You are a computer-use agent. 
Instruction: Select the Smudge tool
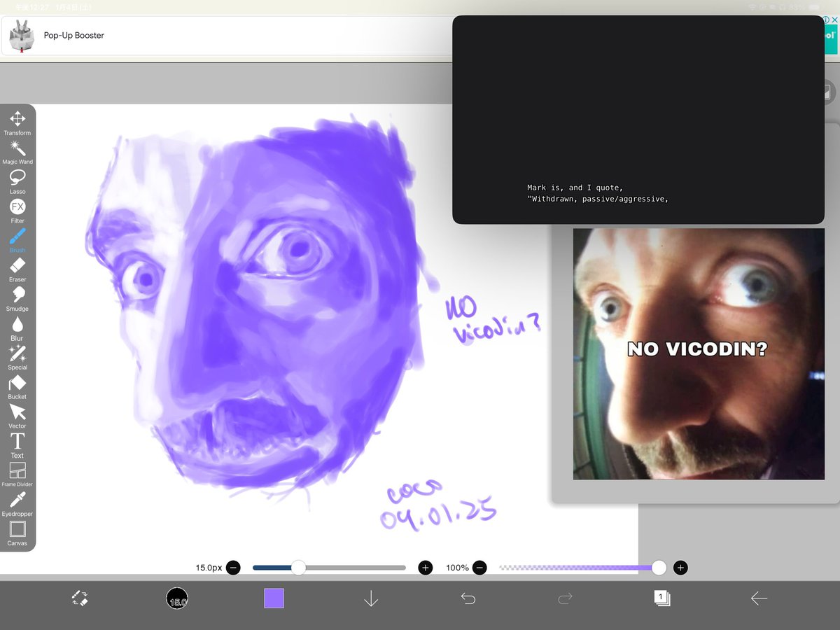(x=17, y=295)
